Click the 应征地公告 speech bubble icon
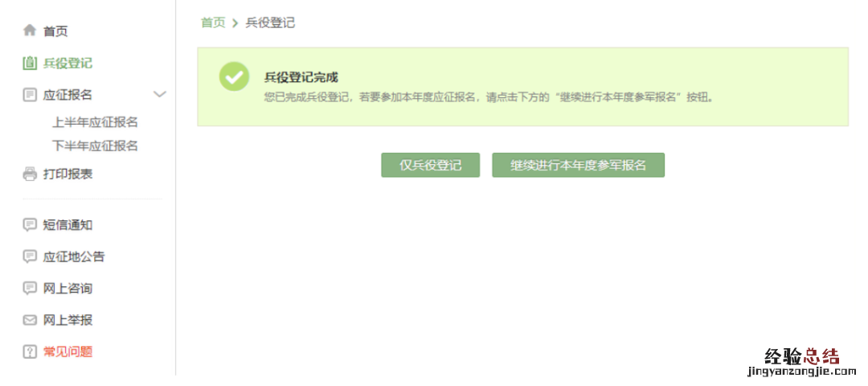 (x=30, y=257)
